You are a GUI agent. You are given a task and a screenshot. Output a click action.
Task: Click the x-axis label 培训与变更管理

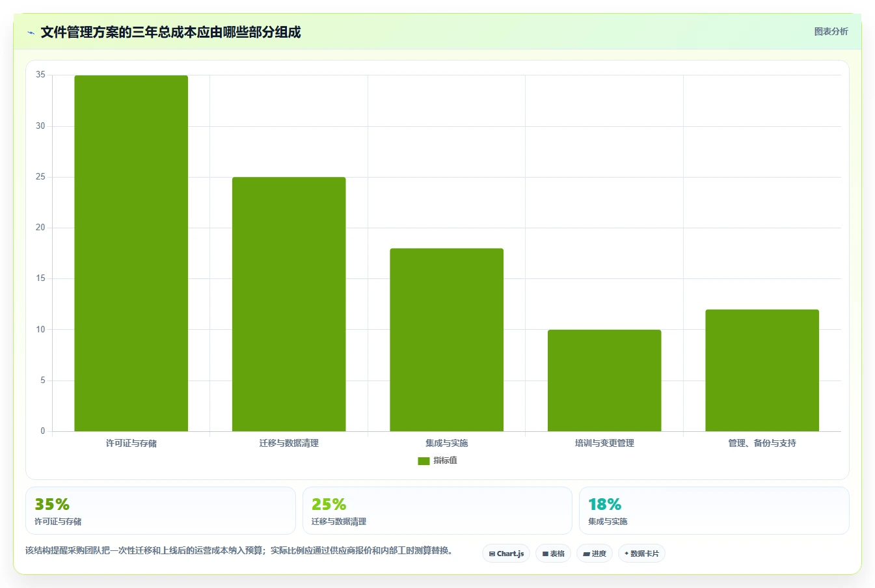click(x=604, y=443)
